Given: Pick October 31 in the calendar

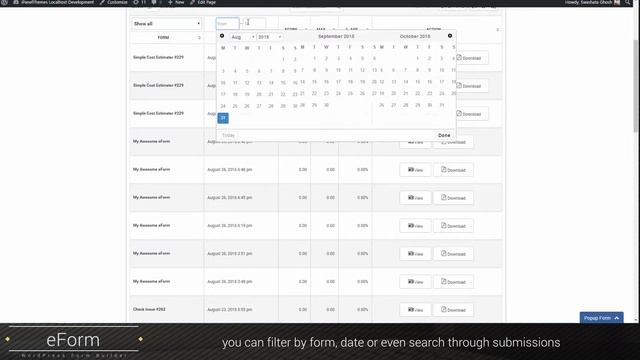Looking at the screenshot, I should coord(442,105).
